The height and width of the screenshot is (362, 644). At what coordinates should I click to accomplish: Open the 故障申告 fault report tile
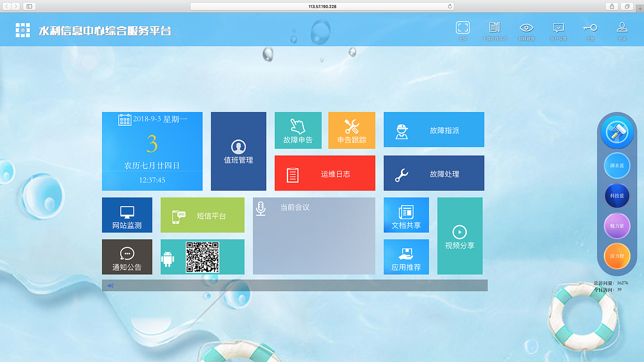[x=298, y=130]
